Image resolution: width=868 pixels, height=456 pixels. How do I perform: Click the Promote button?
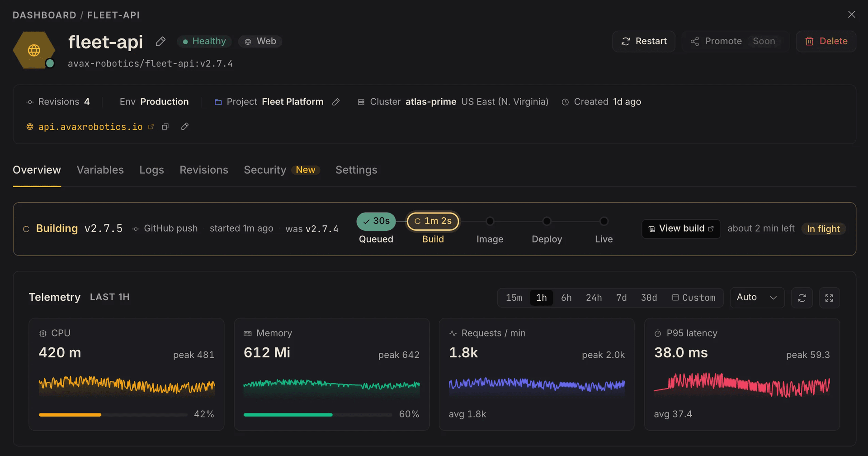[x=736, y=42]
